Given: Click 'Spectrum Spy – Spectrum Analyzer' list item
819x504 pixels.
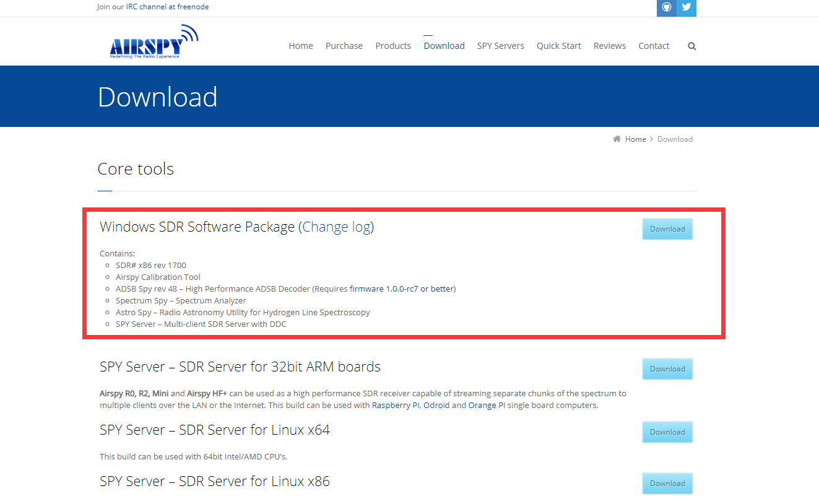Looking at the screenshot, I should (181, 300).
